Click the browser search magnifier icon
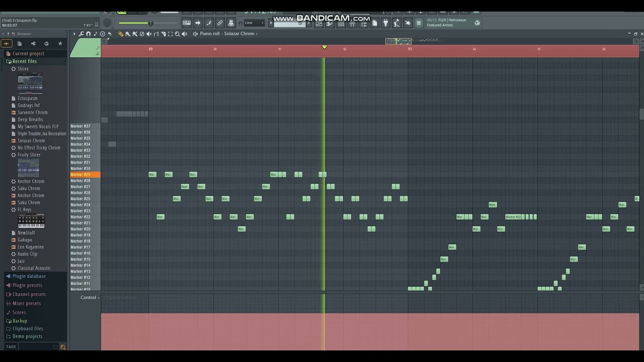The height and width of the screenshot is (362, 644). [63, 347]
